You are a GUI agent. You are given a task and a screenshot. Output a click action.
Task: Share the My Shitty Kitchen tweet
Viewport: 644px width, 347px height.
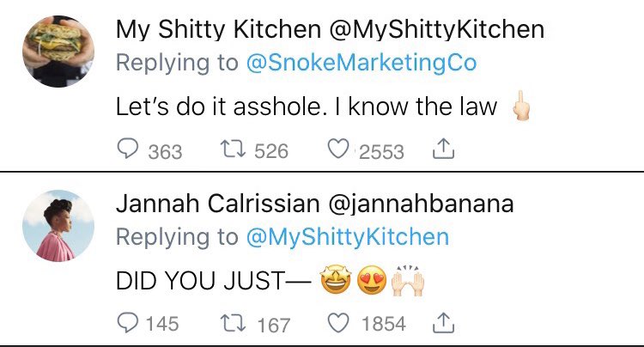[x=443, y=149]
